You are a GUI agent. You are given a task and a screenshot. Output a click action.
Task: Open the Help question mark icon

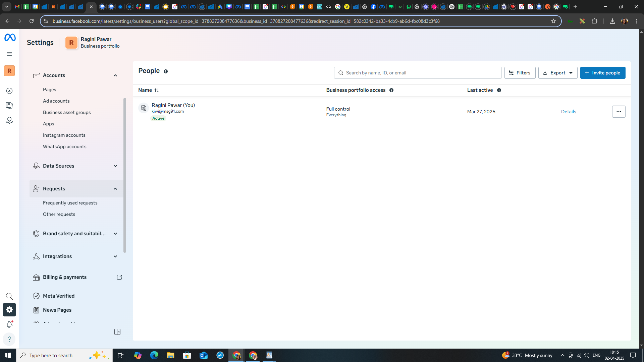9,339
